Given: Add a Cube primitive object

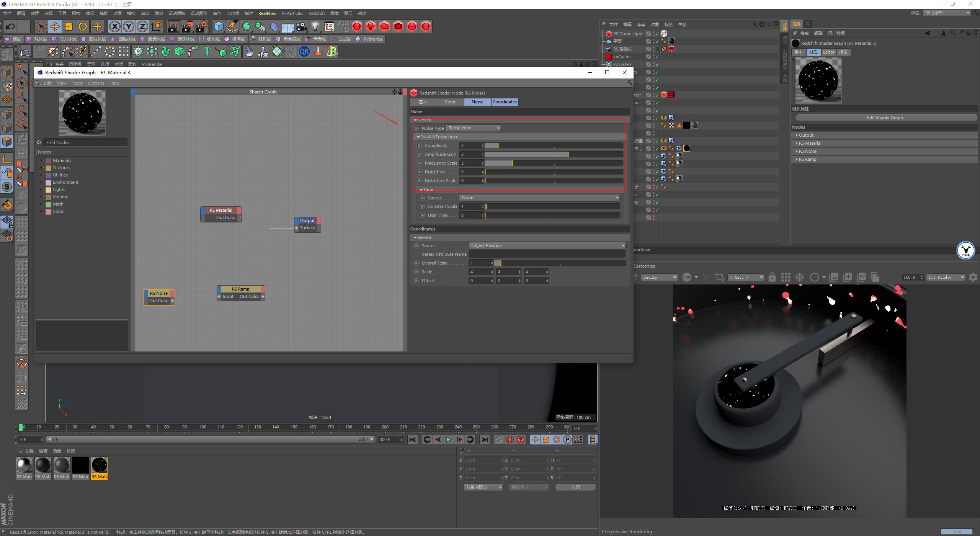Looking at the screenshot, I should pos(219,26).
